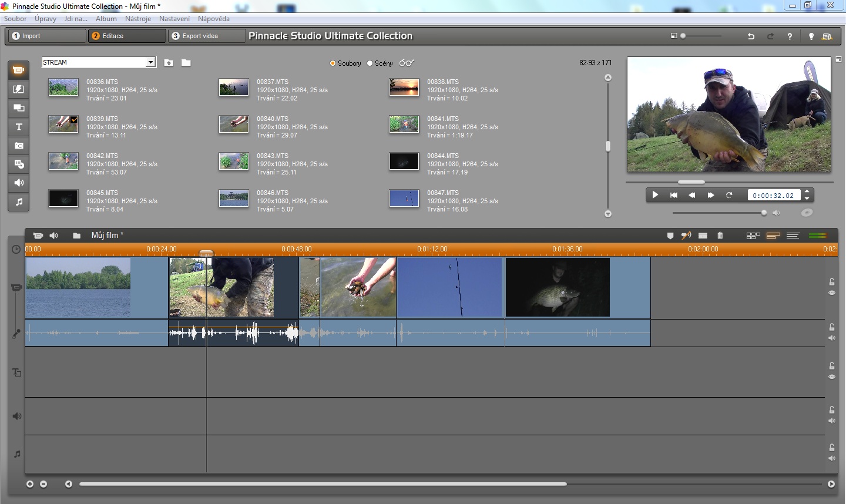Viewport: 846px width, 504px height.
Task: Open the disc menus album tab
Action: pyautogui.click(x=19, y=164)
